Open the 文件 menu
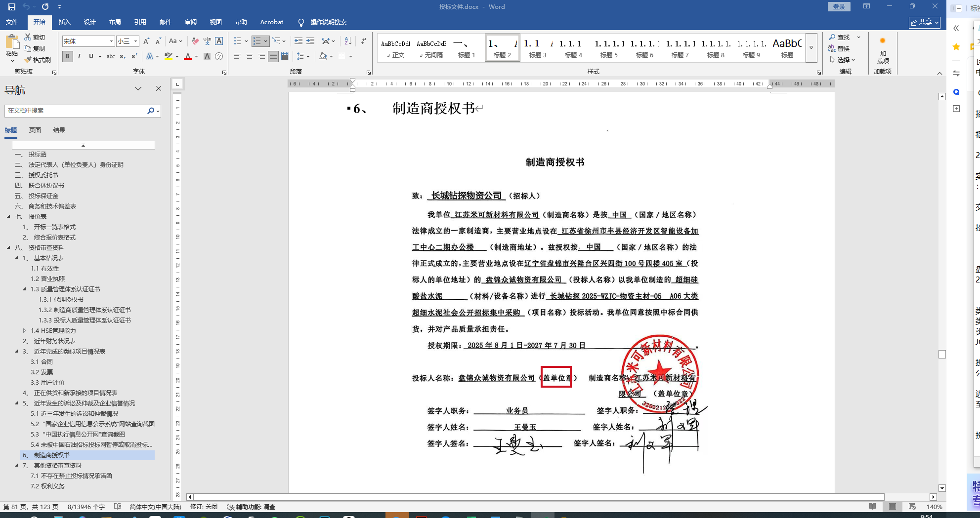The height and width of the screenshot is (518, 980). pyautogui.click(x=12, y=22)
